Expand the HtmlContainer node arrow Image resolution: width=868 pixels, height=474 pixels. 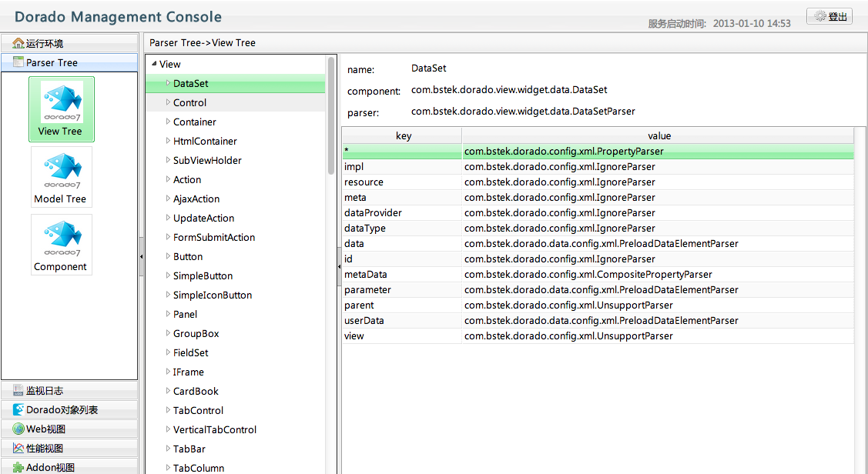(x=168, y=141)
